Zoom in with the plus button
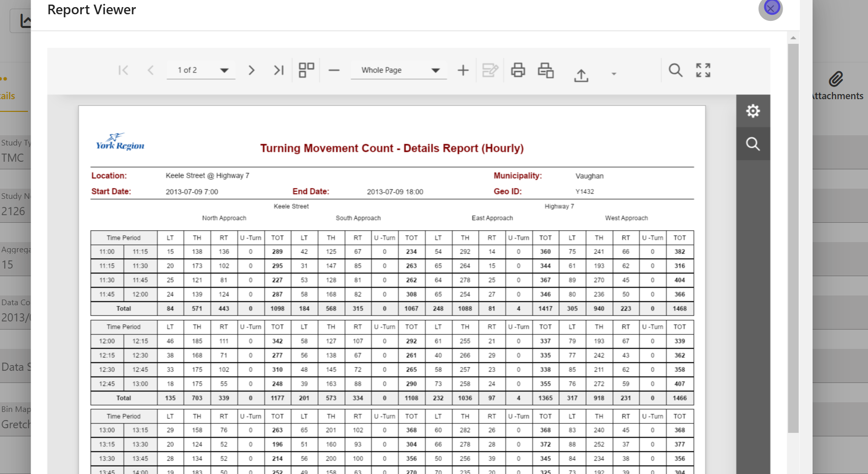This screenshot has width=868, height=474. coord(463,70)
